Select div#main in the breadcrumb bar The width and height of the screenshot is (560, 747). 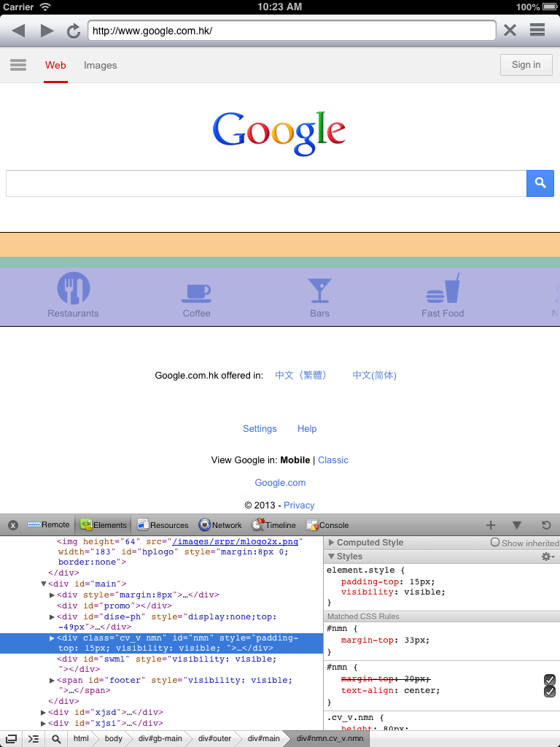click(x=264, y=738)
